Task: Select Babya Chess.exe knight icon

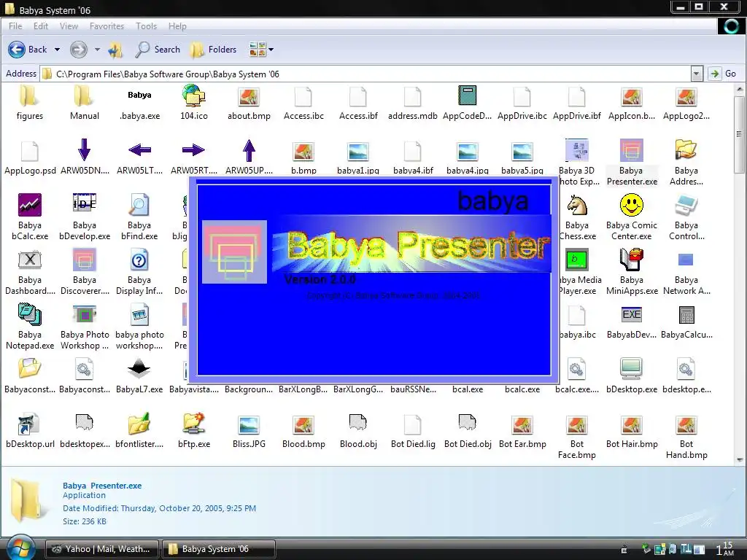Action: [x=577, y=205]
